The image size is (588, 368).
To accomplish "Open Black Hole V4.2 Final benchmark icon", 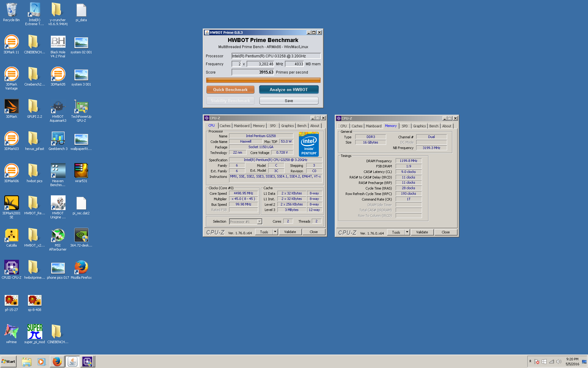I will (58, 46).
